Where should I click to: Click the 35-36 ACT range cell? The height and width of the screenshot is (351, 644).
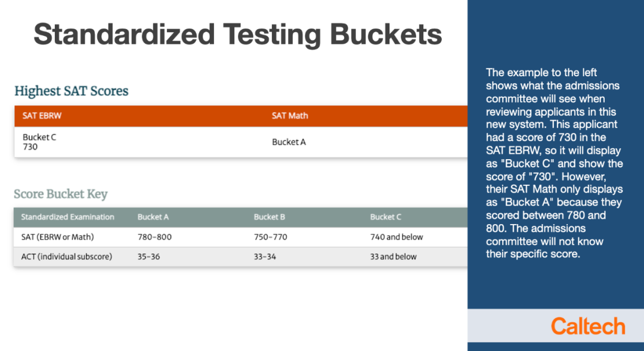point(148,257)
